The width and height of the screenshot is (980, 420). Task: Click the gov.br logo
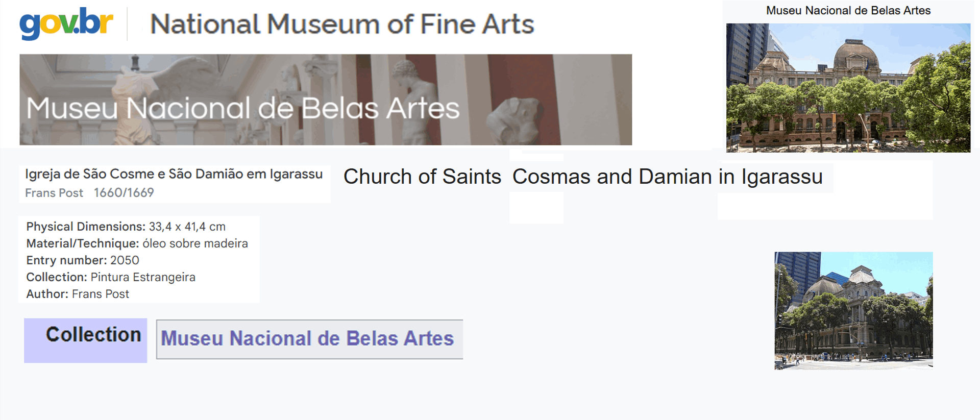click(66, 23)
